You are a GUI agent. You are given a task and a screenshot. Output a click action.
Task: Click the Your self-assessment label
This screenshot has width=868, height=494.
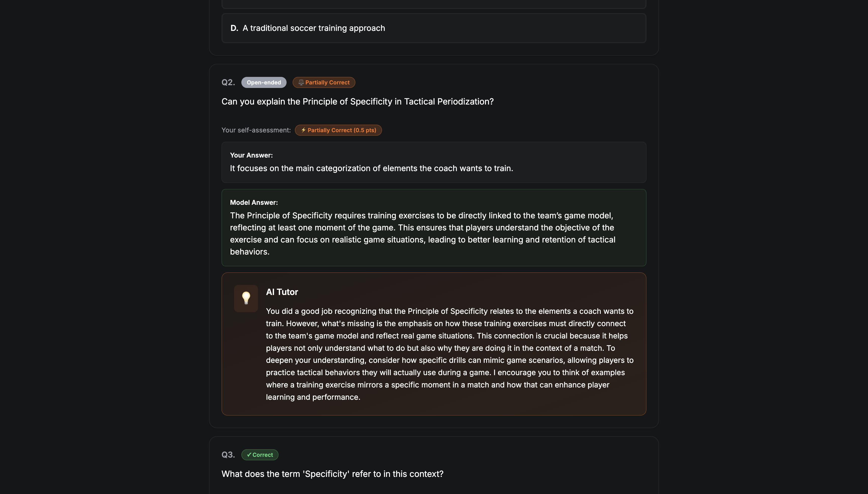point(256,130)
